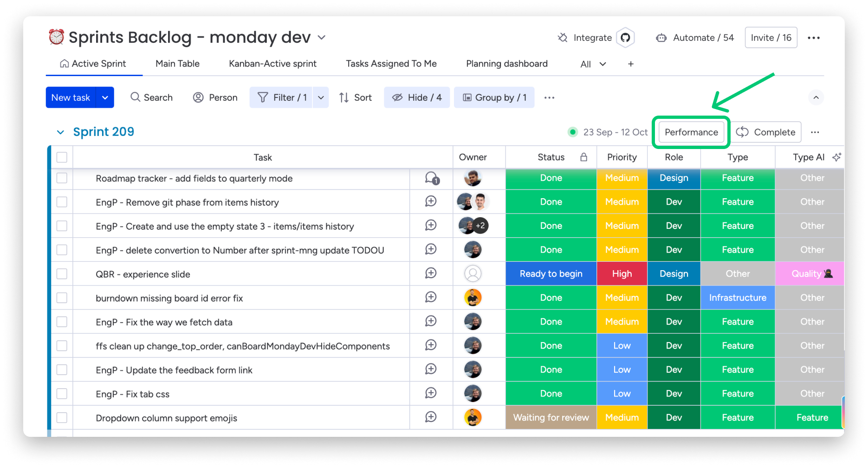Click the Performance button
868x467 pixels.
(x=691, y=132)
